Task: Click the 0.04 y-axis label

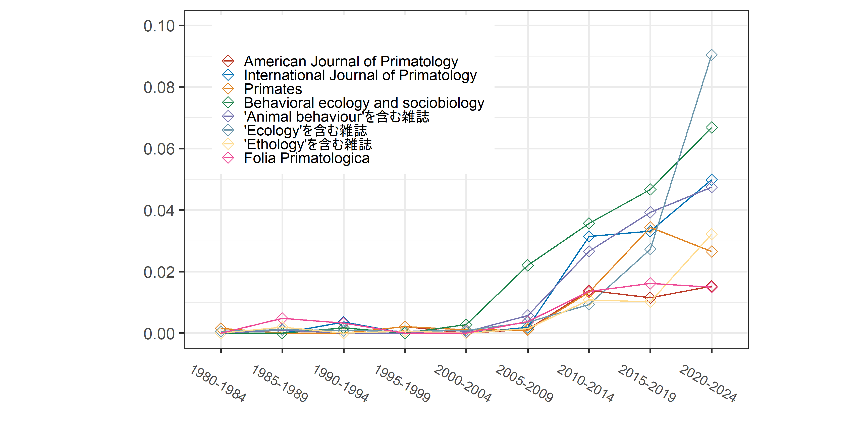Action: [x=159, y=211]
